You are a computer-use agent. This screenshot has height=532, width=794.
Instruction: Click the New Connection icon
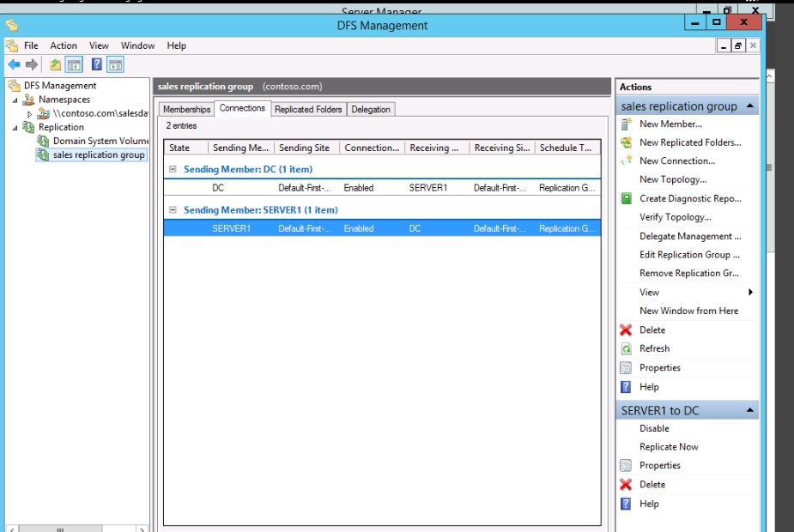coord(627,161)
